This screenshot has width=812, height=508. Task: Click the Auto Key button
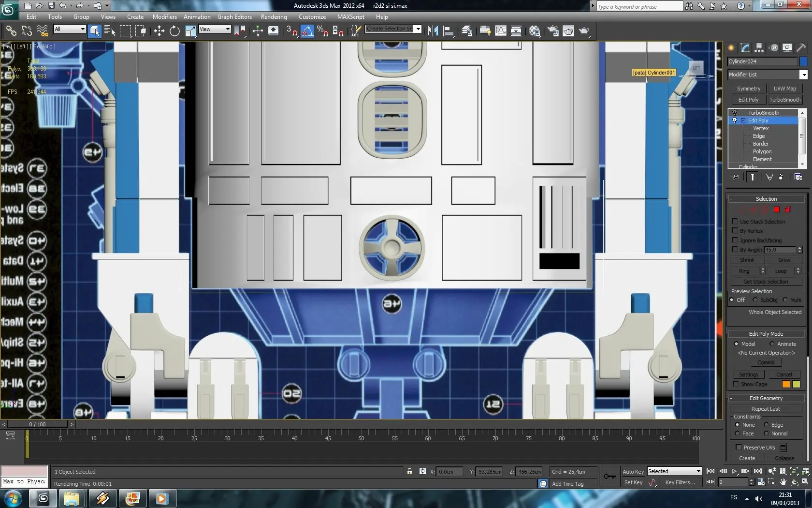pyautogui.click(x=633, y=472)
